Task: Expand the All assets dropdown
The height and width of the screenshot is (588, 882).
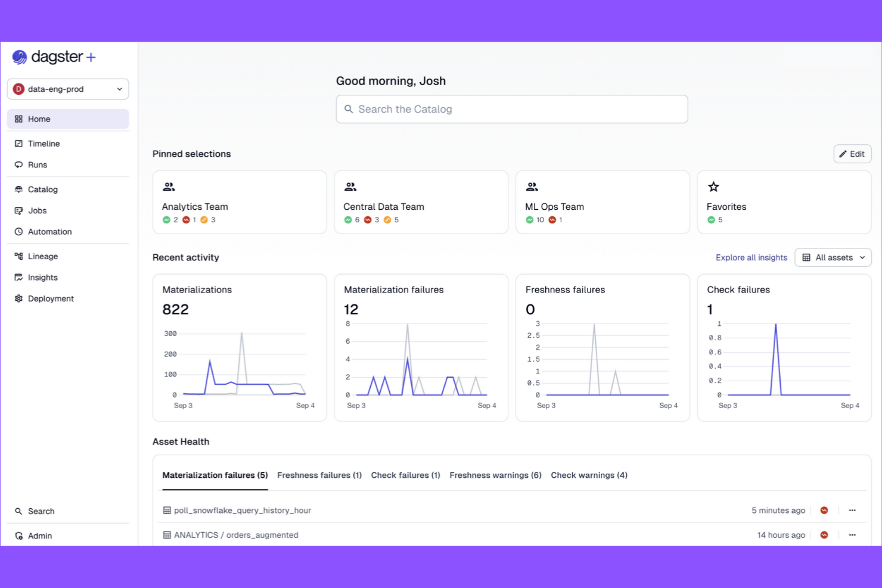Action: 833,257
